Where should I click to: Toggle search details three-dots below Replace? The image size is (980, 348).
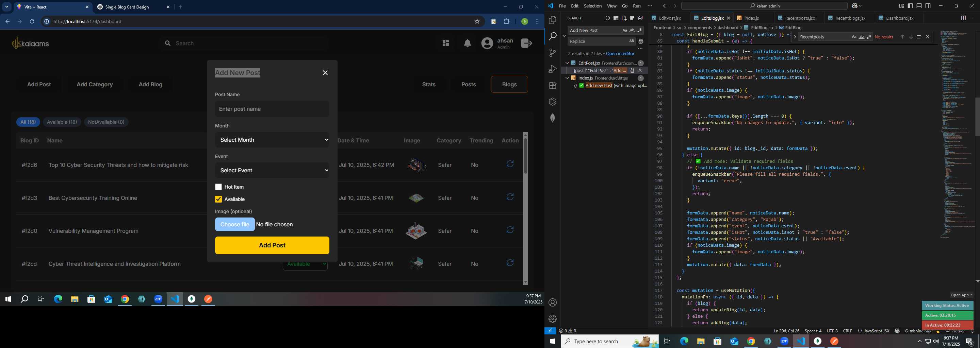click(640, 49)
